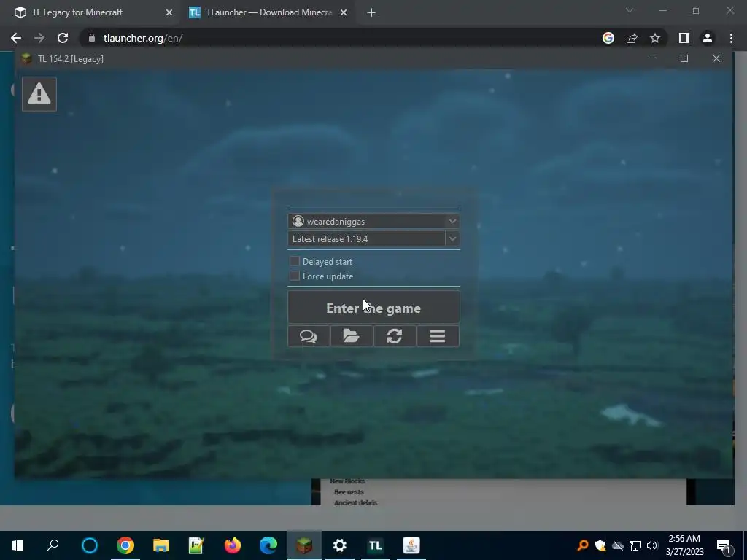Screen dimensions: 747x560
Task: Close the TLauncher browser tab
Action: point(344,12)
